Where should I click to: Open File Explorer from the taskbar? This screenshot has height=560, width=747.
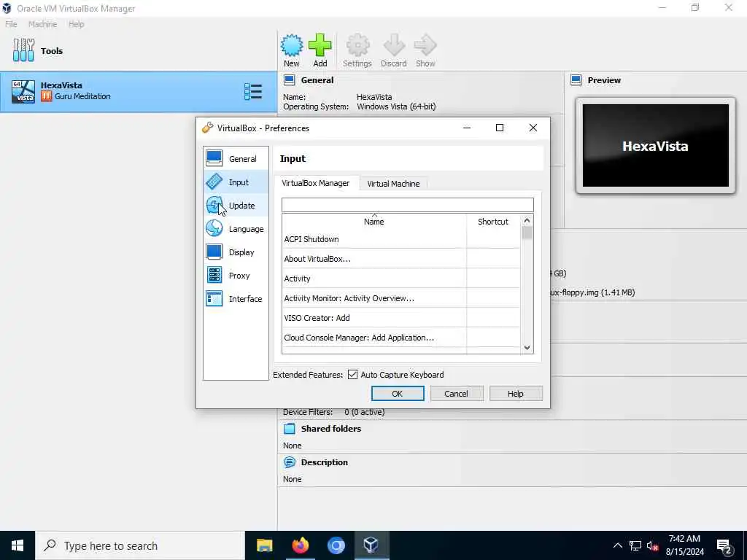point(264,545)
